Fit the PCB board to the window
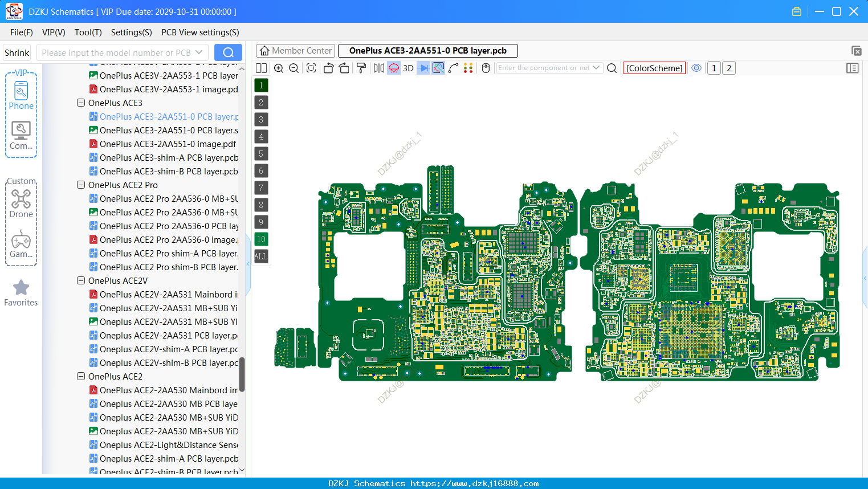The width and height of the screenshot is (868, 489). tap(311, 68)
